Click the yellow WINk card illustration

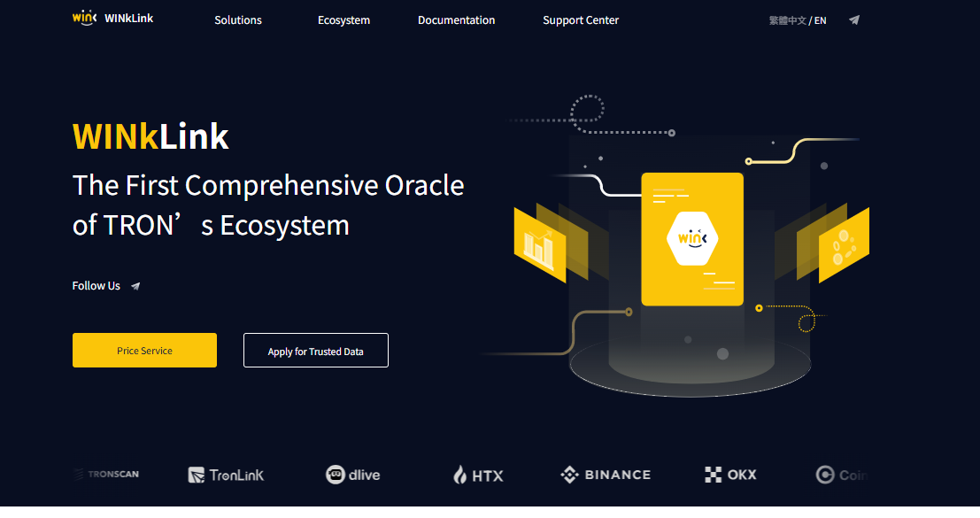tap(691, 239)
